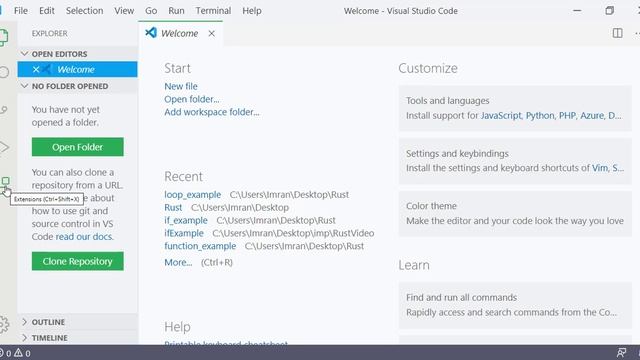Open the Explorer view icon
The height and width of the screenshot is (360, 640).
3,38
